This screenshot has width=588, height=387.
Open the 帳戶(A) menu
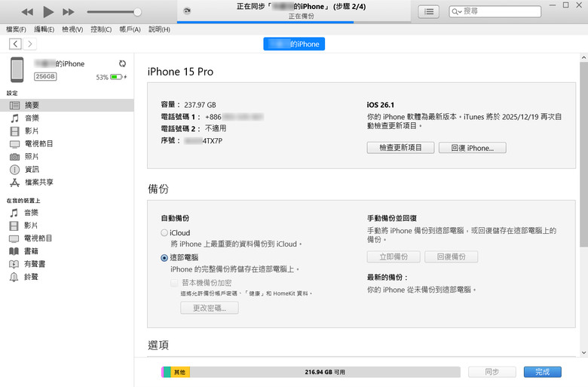tap(130, 29)
